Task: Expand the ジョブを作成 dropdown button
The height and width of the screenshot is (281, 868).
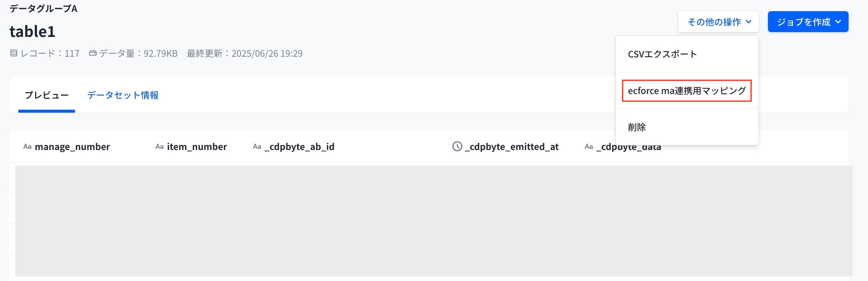Action: (808, 22)
